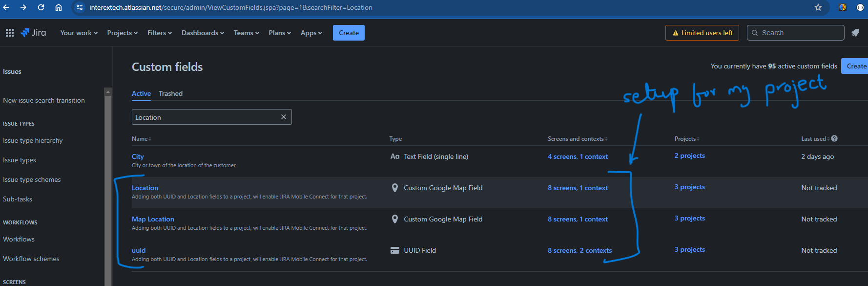The width and height of the screenshot is (868, 286).
Task: Open 8 screens, 2 contexts for uuid
Action: click(x=579, y=250)
